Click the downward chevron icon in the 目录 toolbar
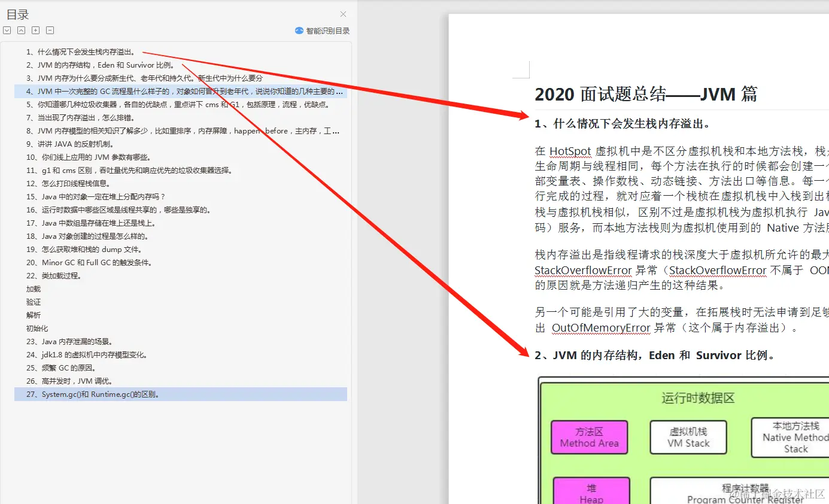This screenshot has width=829, height=504. click(x=7, y=29)
